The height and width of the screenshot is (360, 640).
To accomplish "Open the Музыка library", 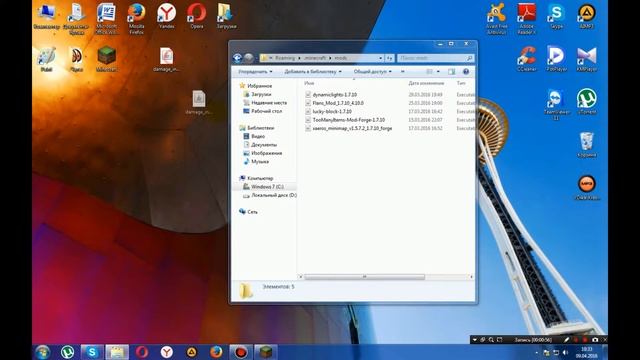I will click(x=260, y=162).
